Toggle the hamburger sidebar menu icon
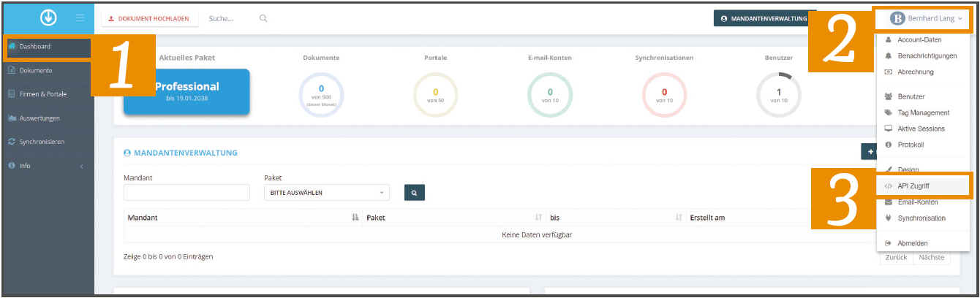The width and height of the screenshot is (980, 298). pyautogui.click(x=80, y=18)
